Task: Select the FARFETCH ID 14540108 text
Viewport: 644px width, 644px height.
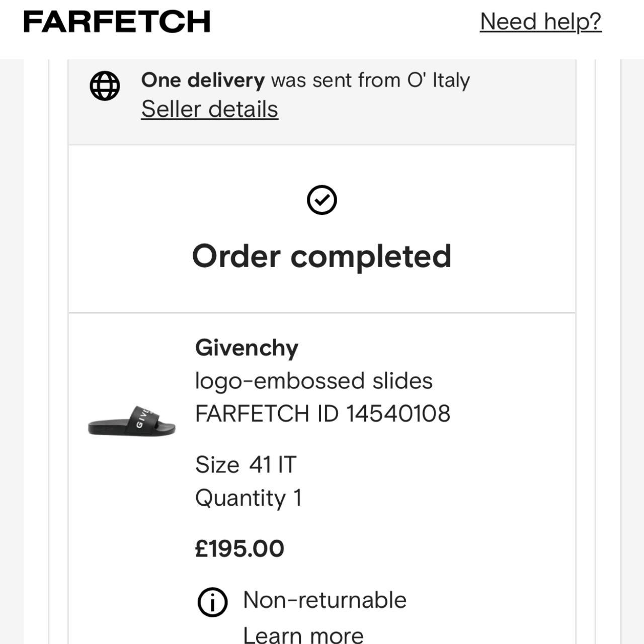Action: (323, 414)
